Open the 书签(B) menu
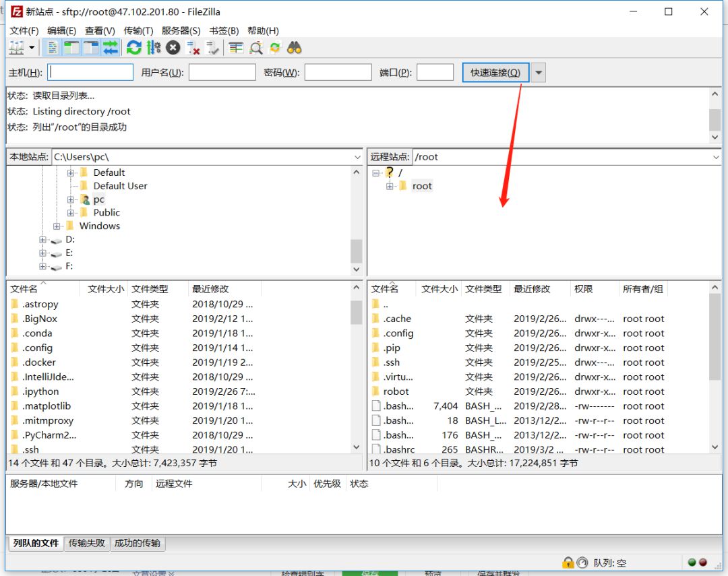The height and width of the screenshot is (576, 728). point(224,30)
